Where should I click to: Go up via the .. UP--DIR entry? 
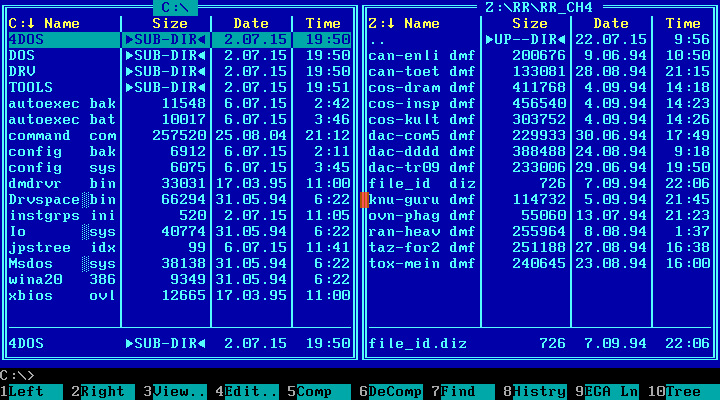tap(540, 40)
